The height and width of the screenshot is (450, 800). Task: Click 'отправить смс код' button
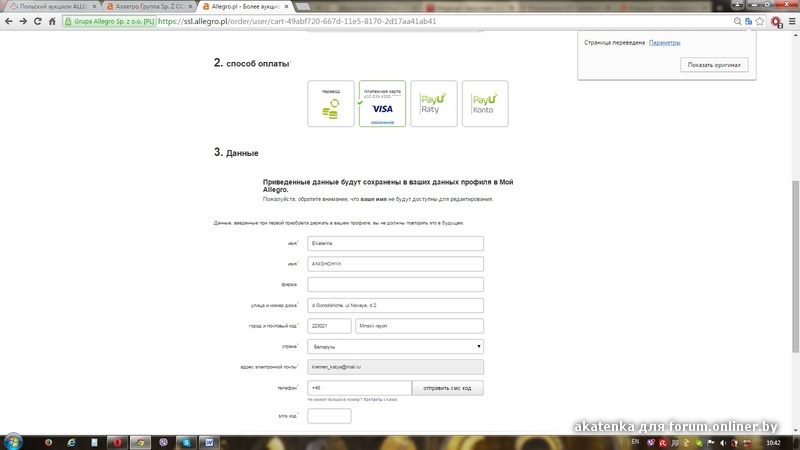[x=447, y=388]
